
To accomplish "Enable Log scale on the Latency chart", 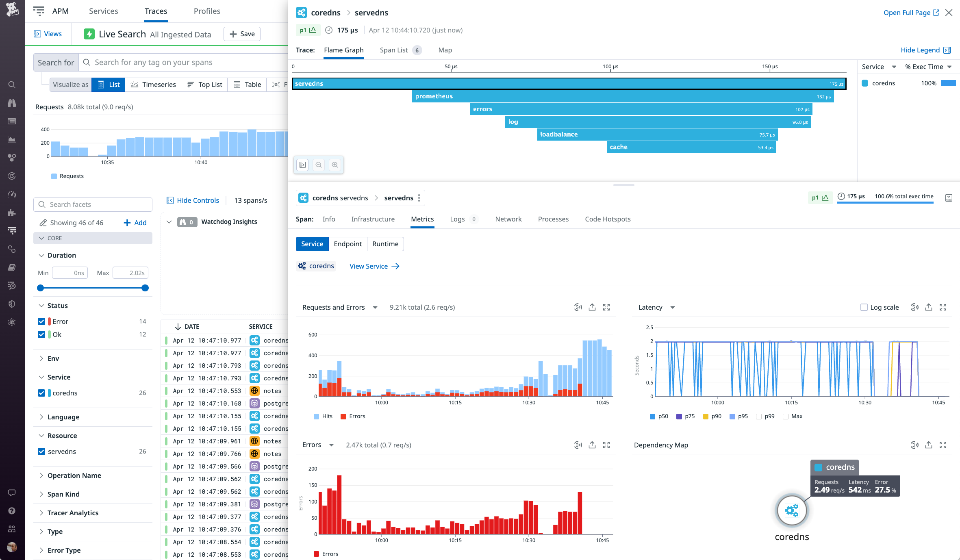I will [x=864, y=307].
